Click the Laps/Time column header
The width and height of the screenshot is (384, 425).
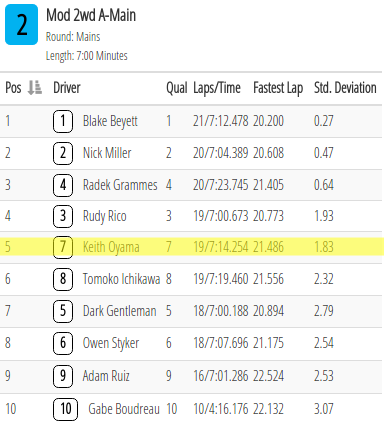(217, 88)
